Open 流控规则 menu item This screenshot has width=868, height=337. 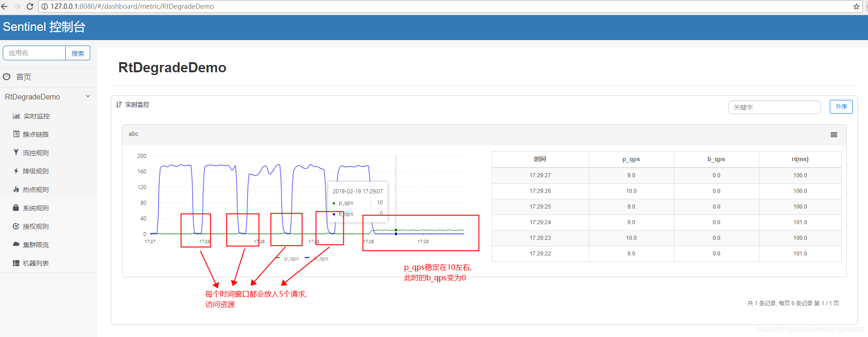(x=35, y=153)
